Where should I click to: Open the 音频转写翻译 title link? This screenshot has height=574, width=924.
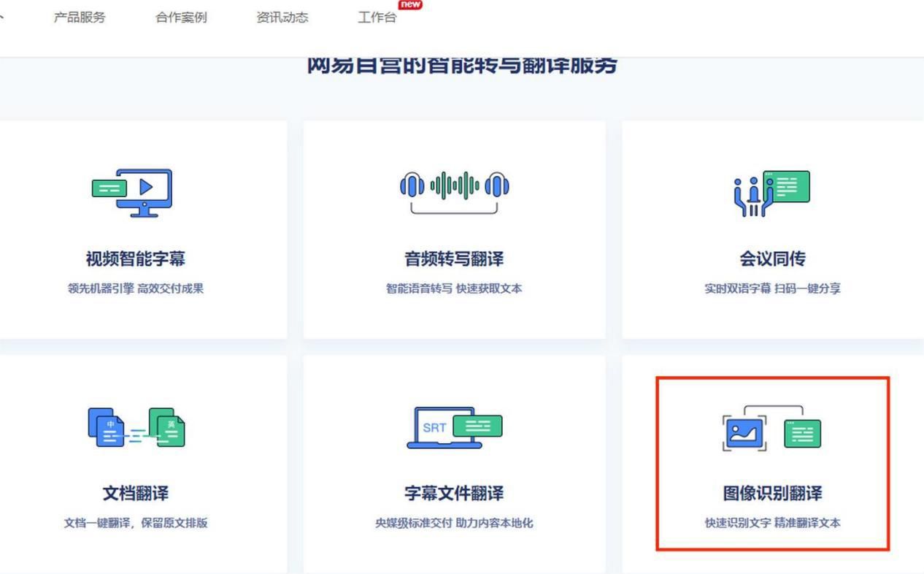(x=454, y=259)
